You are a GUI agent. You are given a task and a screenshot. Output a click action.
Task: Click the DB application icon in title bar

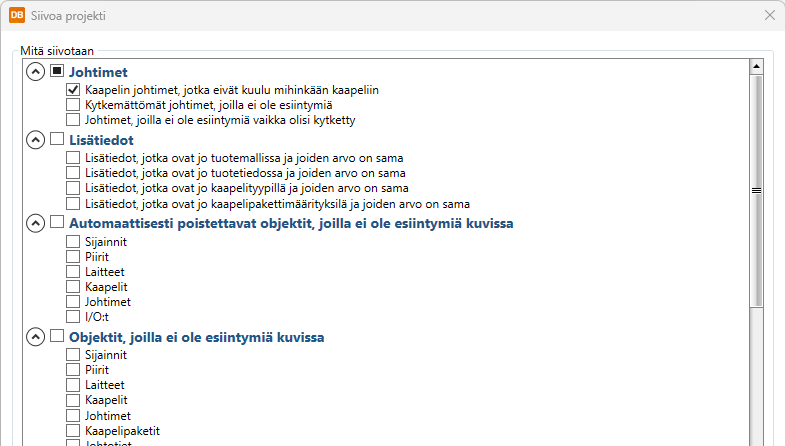[x=17, y=16]
